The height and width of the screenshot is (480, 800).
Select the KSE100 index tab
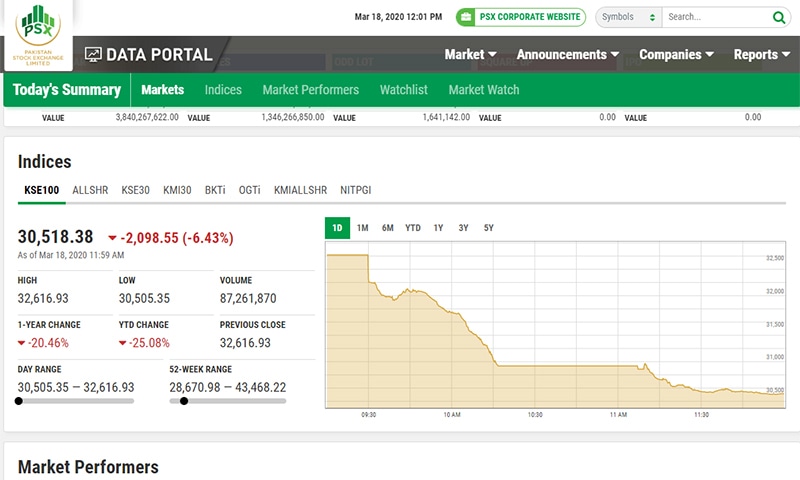click(x=42, y=190)
